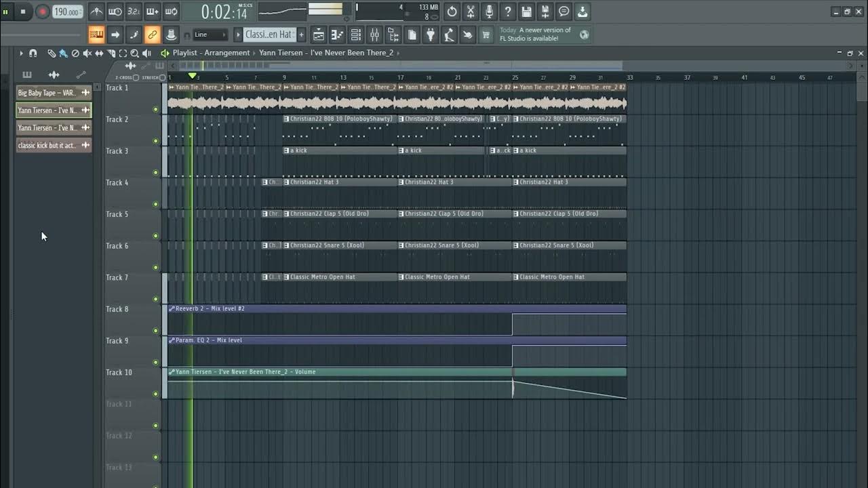Viewport: 868px width, 488px height.
Task: Open the Playlist view icon
Action: (x=319, y=35)
